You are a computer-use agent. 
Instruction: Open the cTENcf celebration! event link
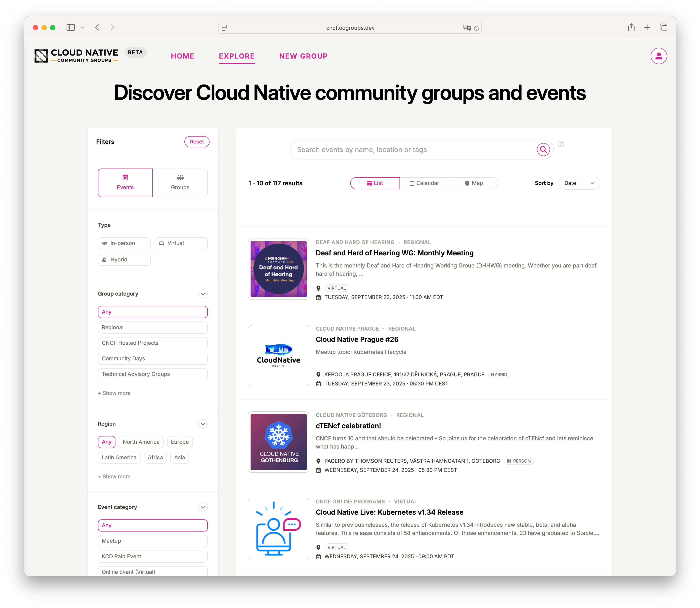pos(348,426)
